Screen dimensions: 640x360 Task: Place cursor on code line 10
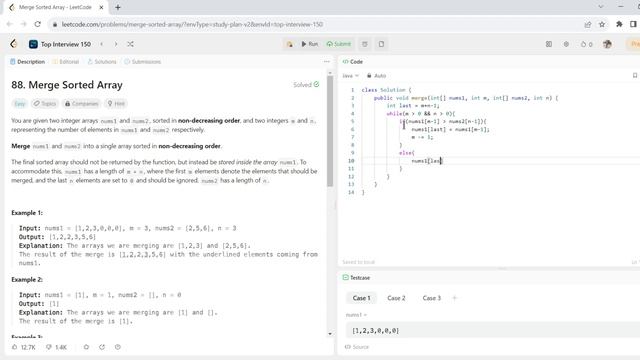pos(427,161)
